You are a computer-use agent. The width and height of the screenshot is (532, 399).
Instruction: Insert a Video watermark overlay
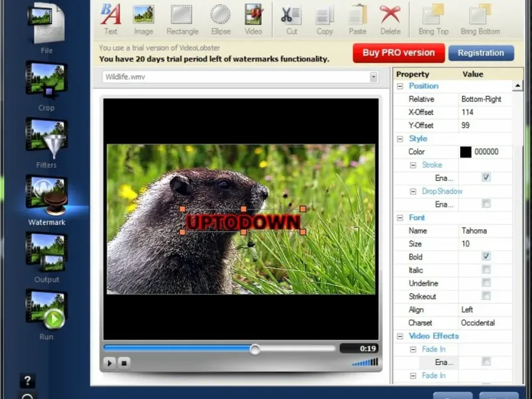pos(253,19)
